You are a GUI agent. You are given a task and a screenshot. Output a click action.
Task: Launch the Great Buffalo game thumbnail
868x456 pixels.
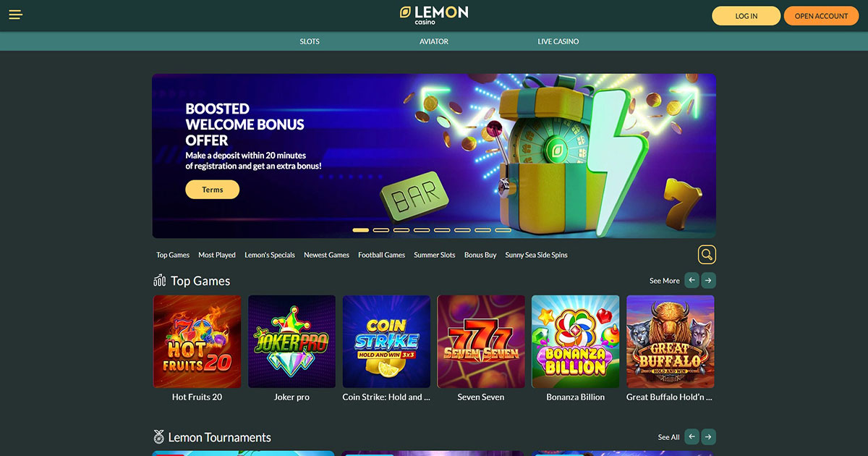pos(671,342)
